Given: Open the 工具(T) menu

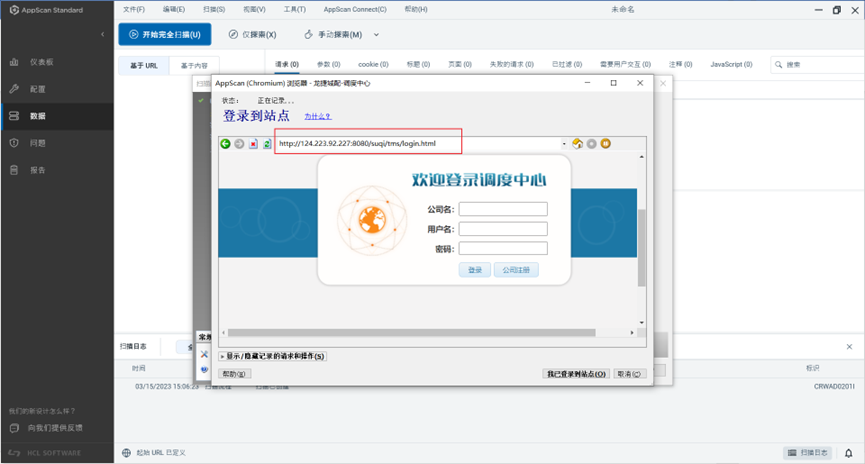Looking at the screenshot, I should [x=295, y=9].
